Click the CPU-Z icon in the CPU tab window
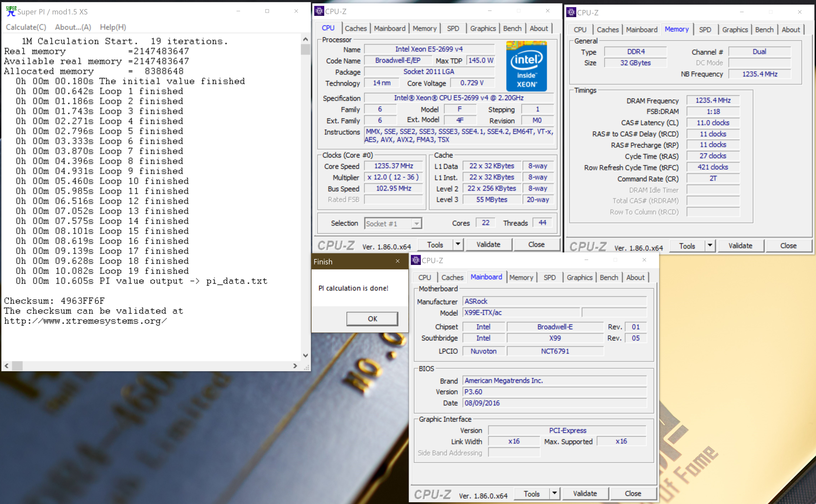Viewport: 816px width, 504px height. (x=319, y=11)
